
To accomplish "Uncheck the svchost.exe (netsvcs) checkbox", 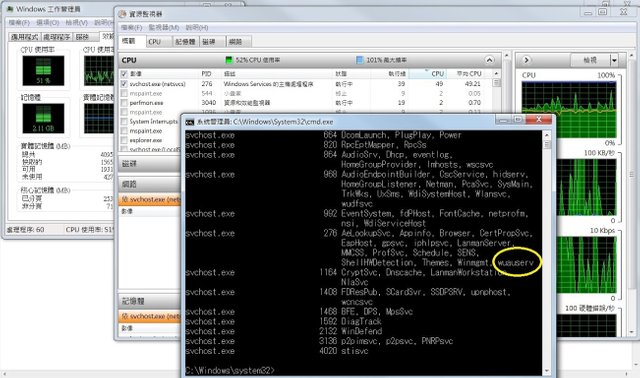I will tap(124, 84).
